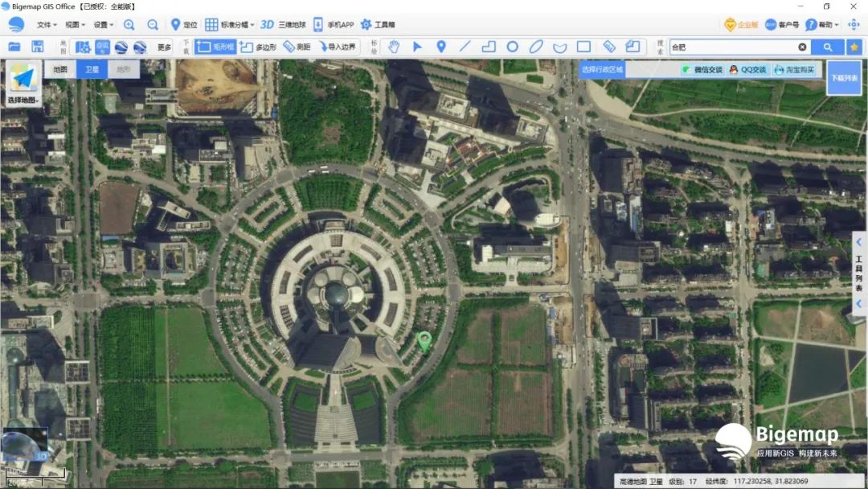
Task: Select the 矩形框 rectangle download tool
Action: tap(215, 47)
